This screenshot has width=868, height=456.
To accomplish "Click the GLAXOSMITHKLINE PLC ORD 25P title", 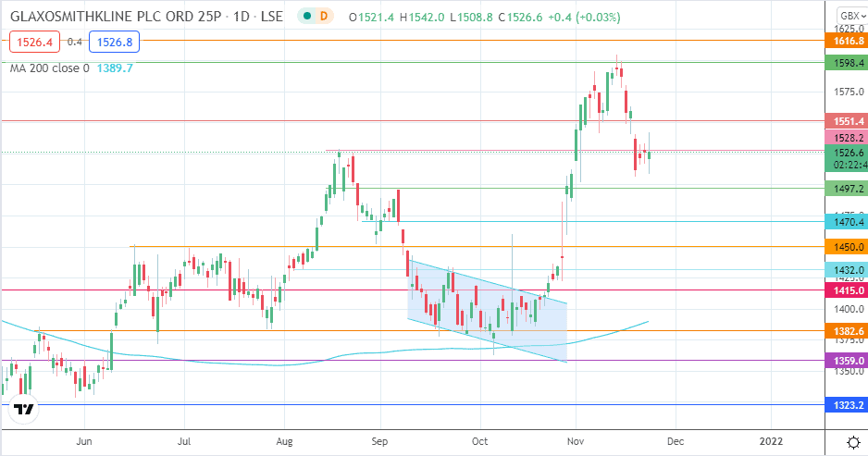I will click(116, 17).
